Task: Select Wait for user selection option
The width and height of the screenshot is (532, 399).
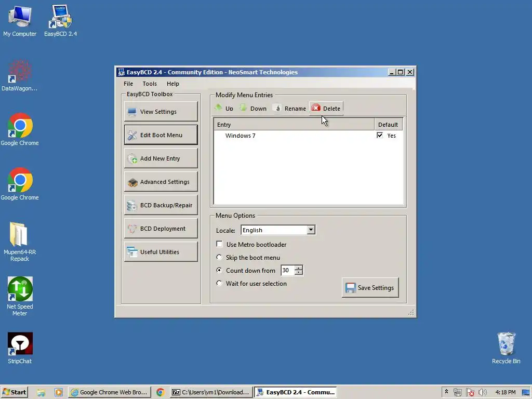Action: click(x=219, y=283)
